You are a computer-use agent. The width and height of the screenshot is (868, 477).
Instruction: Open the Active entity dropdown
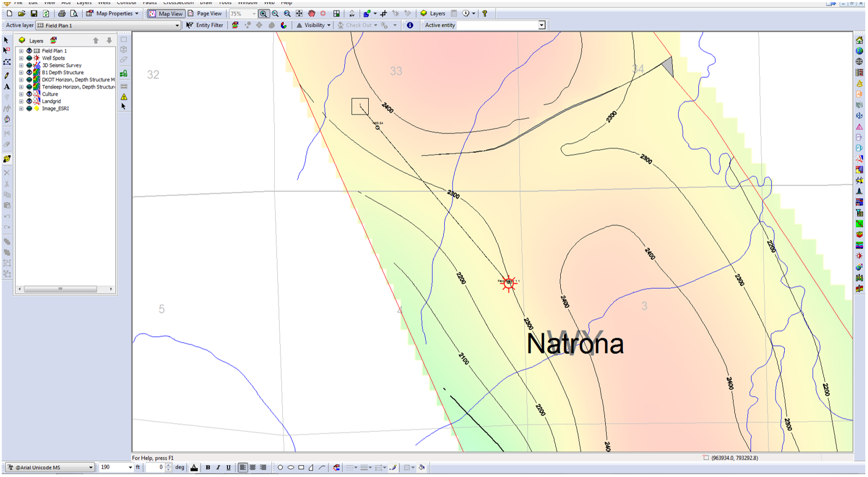(x=542, y=25)
